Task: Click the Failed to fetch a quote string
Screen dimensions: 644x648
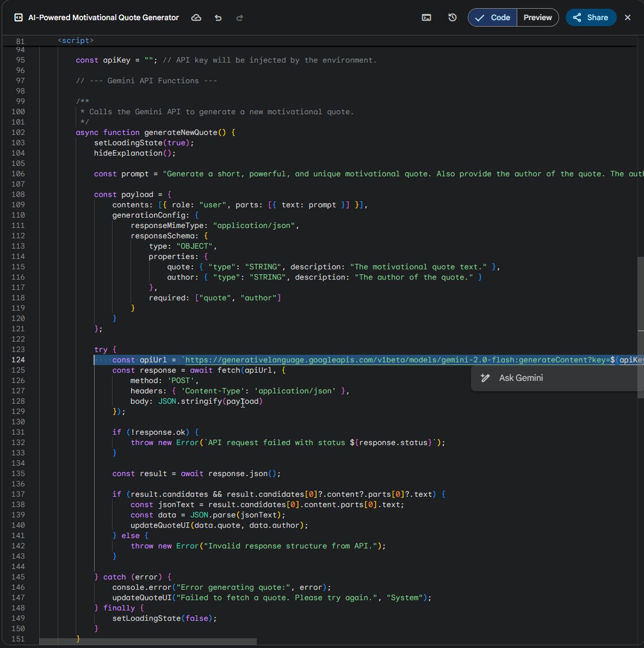Action: (x=276, y=597)
